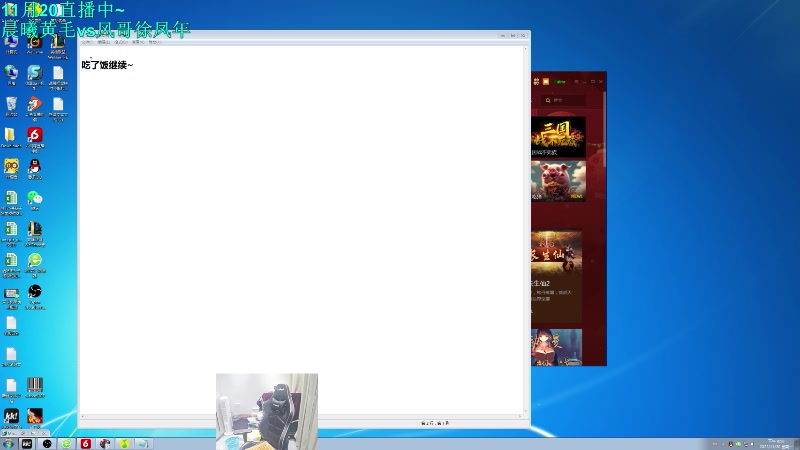Screen dimensions: 800x450
Task: Open the first menu in the text editor
Action: tap(86, 42)
